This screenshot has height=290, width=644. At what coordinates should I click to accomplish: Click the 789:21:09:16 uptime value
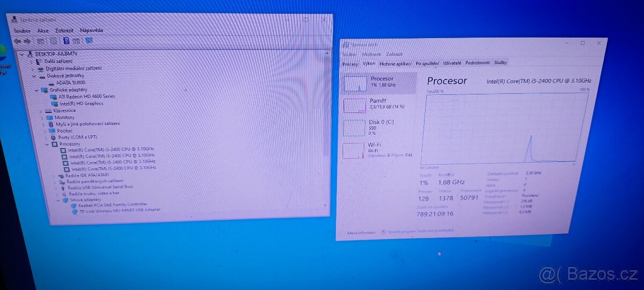436,213
